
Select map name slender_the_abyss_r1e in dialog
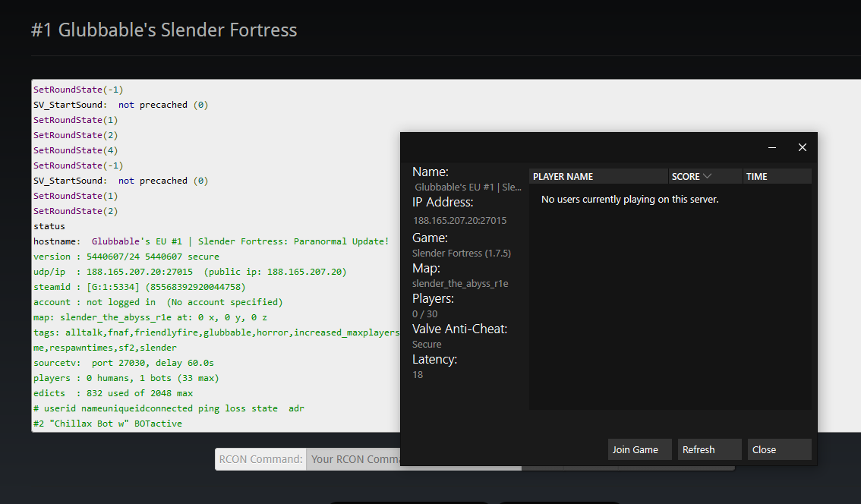pyautogui.click(x=460, y=284)
